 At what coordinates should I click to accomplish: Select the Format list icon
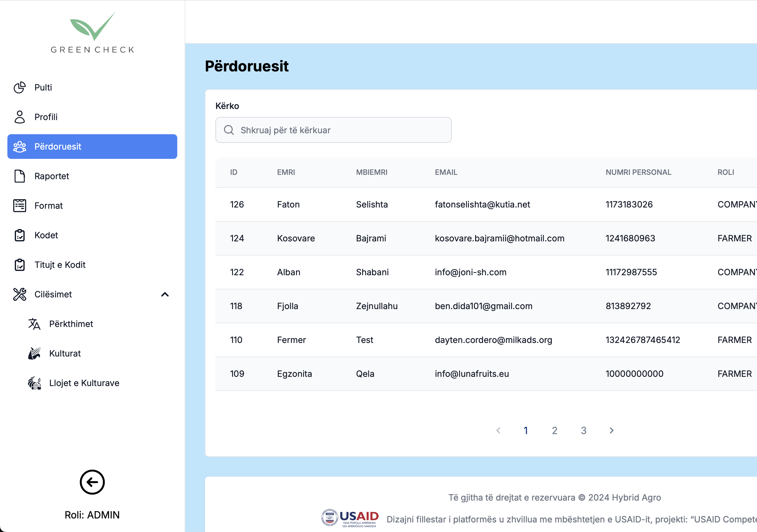19,206
